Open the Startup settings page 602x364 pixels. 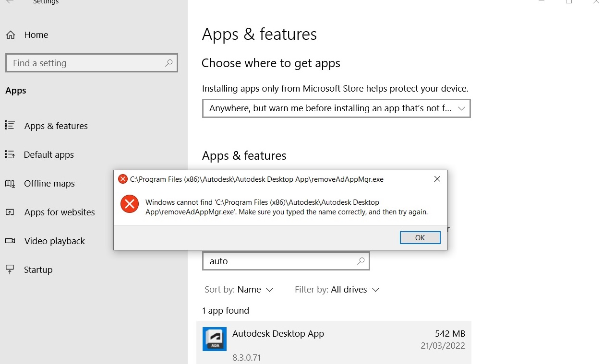coord(38,270)
